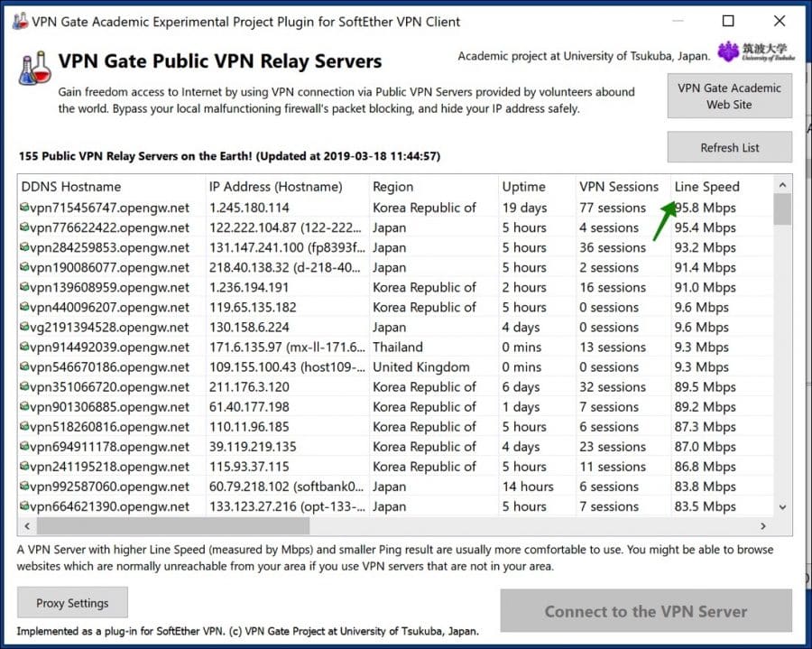This screenshot has width=812, height=649.
Task: Click the horizontal scrollbar thumb
Action: tap(173, 525)
